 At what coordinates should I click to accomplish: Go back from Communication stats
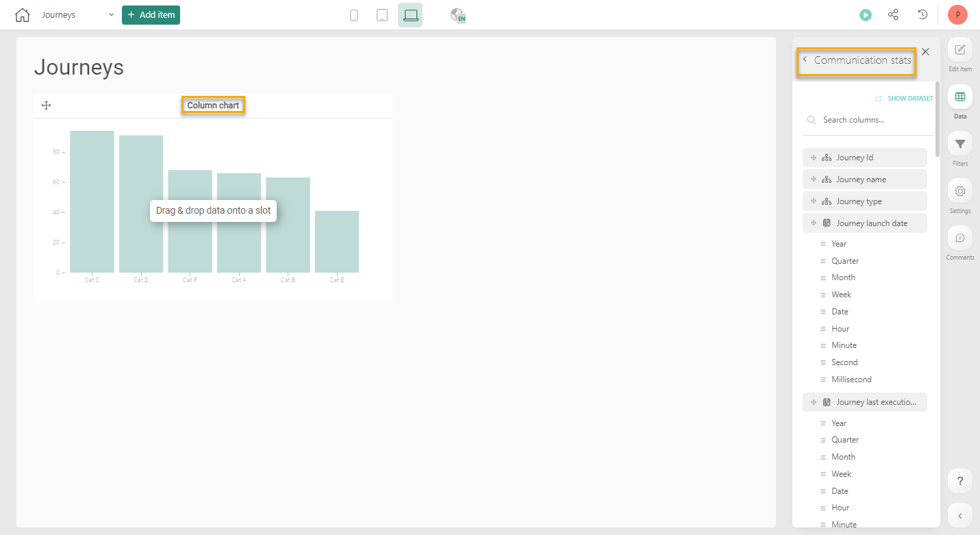click(805, 60)
